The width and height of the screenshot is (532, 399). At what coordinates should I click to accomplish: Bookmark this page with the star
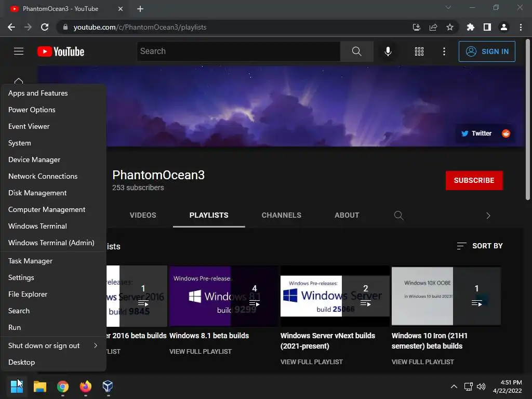[449, 27]
